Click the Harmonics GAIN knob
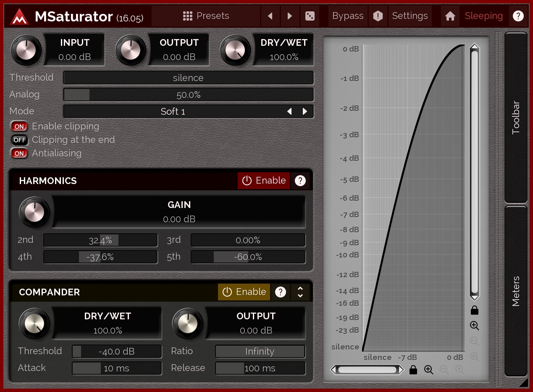Screen dimensions: 533x392 click(x=35, y=212)
